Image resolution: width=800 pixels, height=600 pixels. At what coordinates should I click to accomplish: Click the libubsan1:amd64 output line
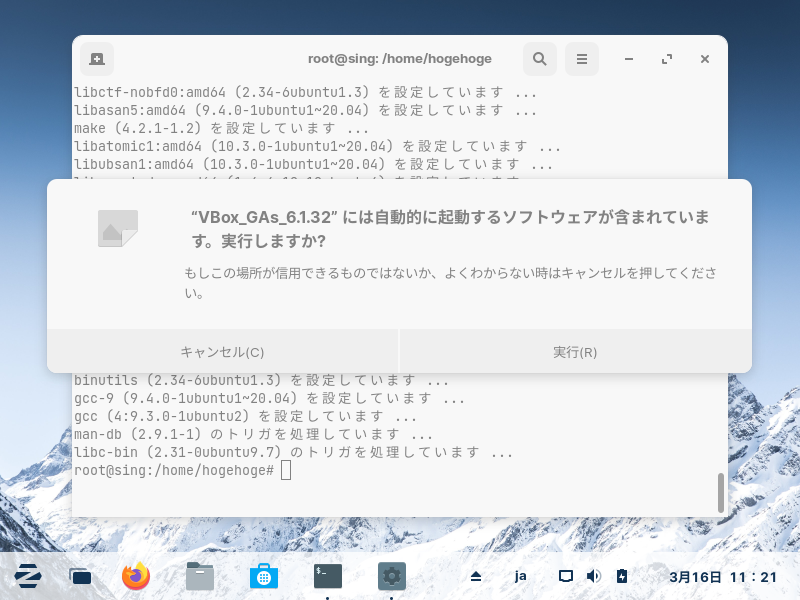pos(313,164)
